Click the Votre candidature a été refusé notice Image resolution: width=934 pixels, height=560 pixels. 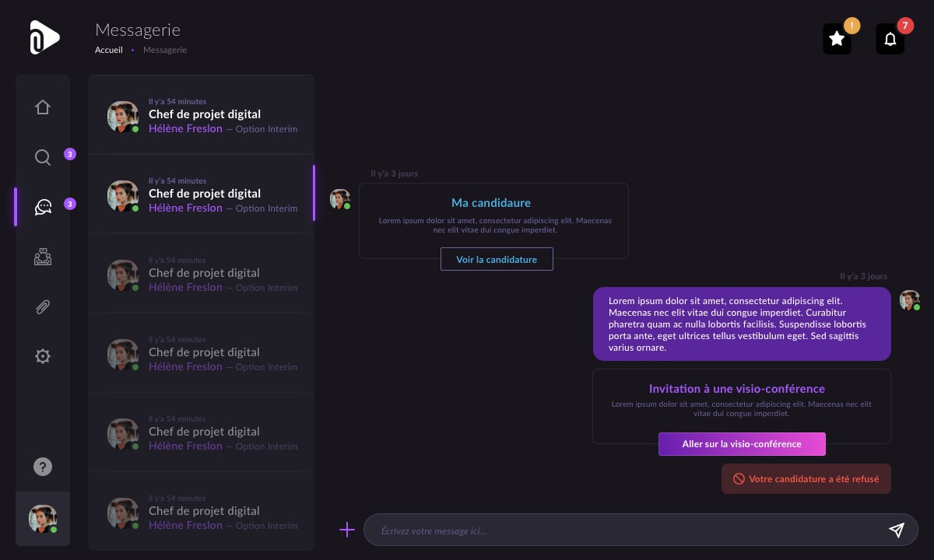[x=806, y=479]
